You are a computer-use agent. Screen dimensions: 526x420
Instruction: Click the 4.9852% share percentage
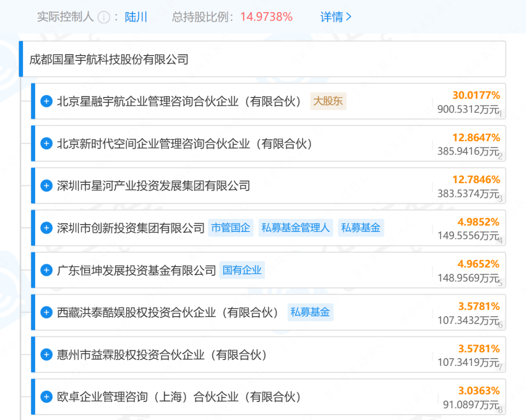click(x=479, y=222)
